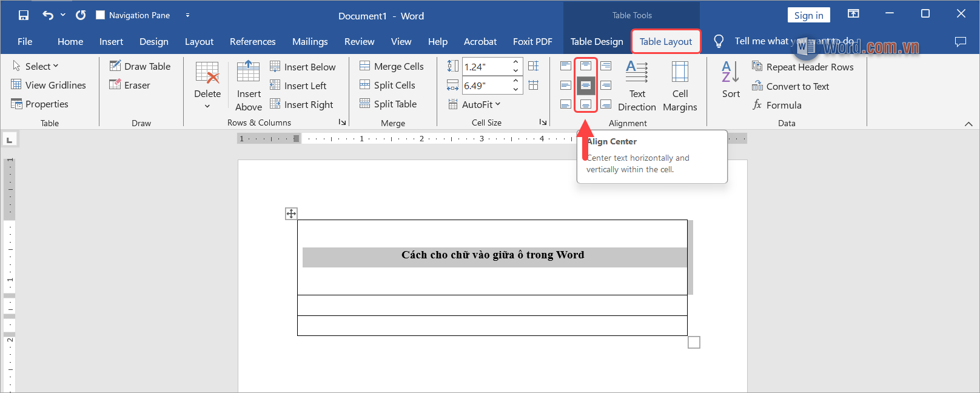Click Insert Below
This screenshot has height=393, width=980.
click(x=303, y=67)
